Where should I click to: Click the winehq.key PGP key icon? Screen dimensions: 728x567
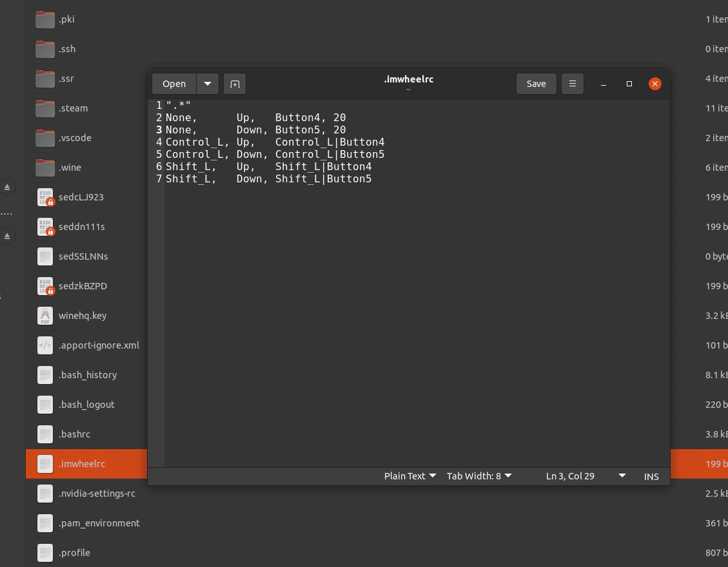click(44, 316)
